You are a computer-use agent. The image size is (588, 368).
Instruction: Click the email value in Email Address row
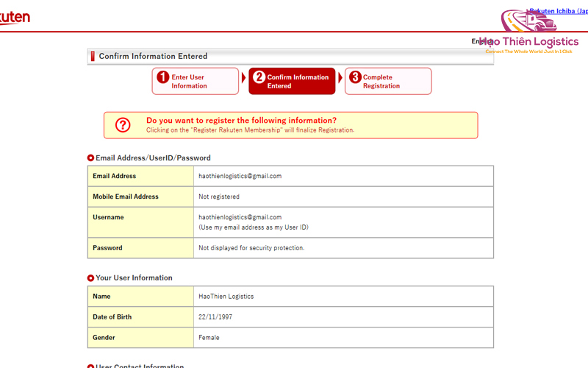pos(240,176)
